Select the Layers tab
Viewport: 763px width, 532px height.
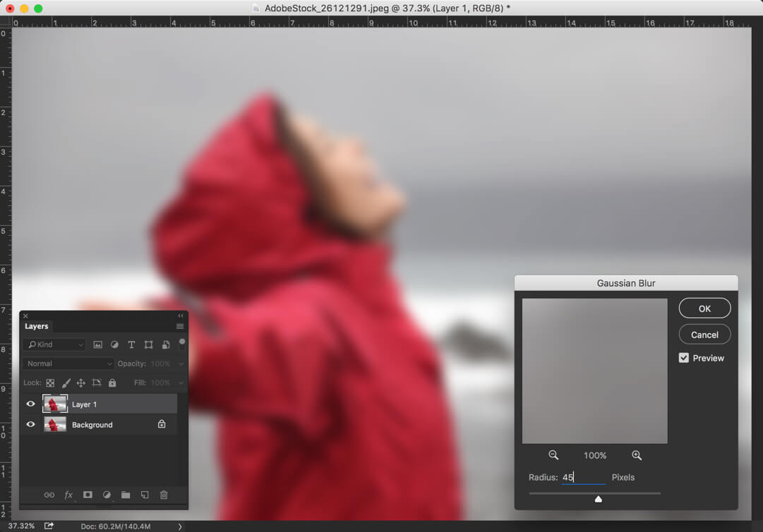37,326
